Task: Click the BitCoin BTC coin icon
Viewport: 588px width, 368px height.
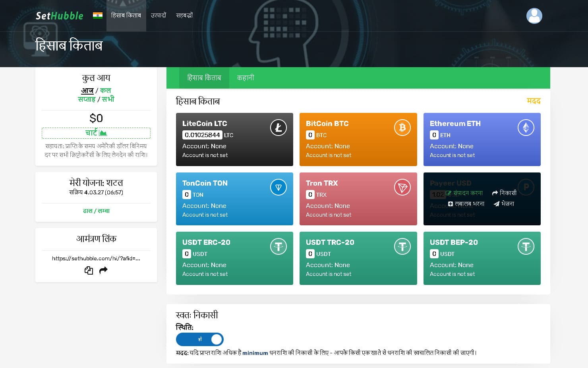Action: [x=402, y=128]
